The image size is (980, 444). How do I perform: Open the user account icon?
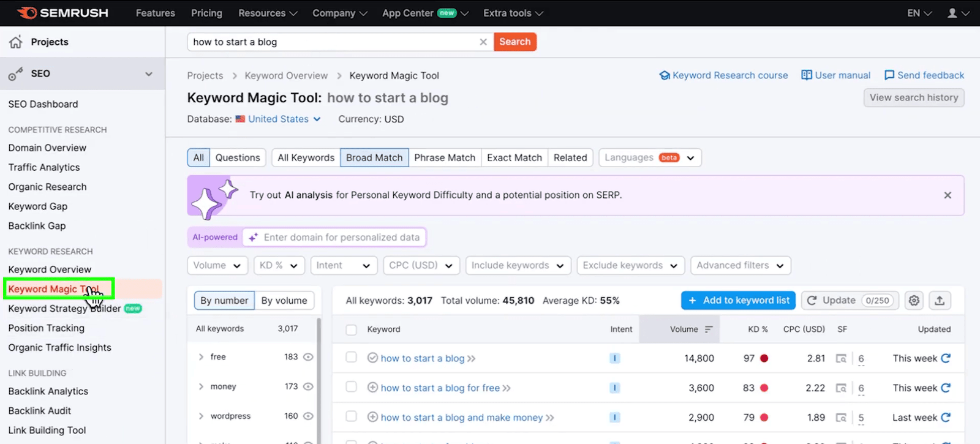[952, 13]
